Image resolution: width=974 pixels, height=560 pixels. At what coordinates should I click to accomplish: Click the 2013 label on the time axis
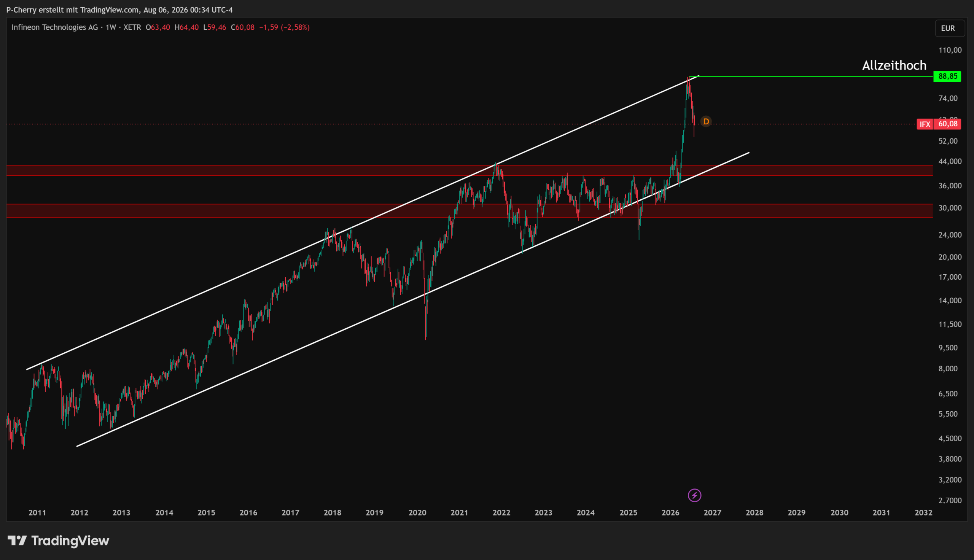pyautogui.click(x=121, y=513)
